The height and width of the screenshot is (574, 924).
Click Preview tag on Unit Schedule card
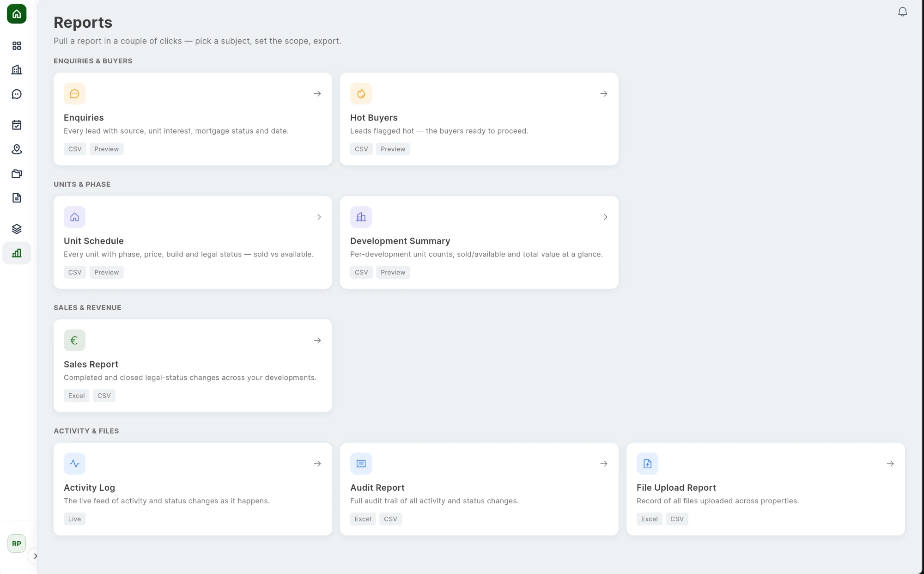point(107,273)
